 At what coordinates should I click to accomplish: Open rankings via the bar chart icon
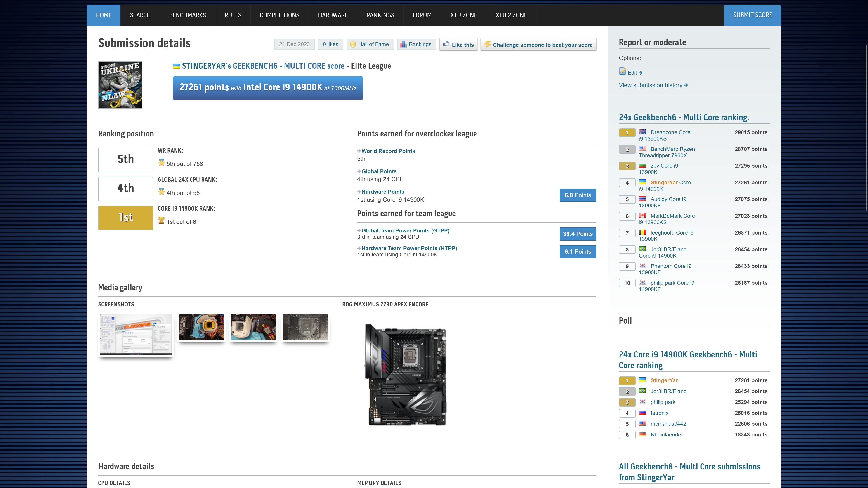[403, 44]
